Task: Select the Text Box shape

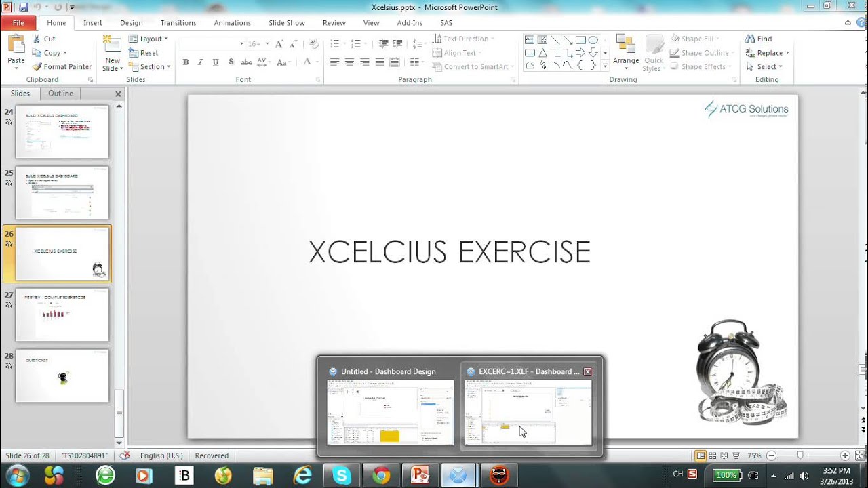Action: coord(530,40)
